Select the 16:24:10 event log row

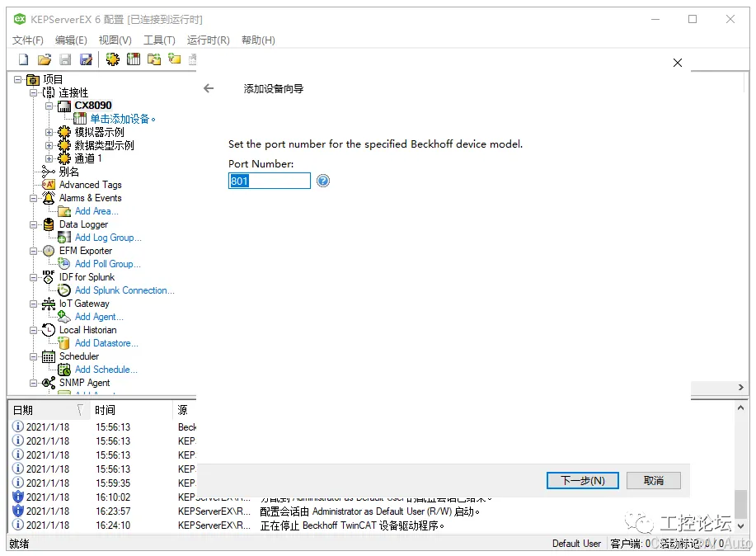click(x=371, y=525)
